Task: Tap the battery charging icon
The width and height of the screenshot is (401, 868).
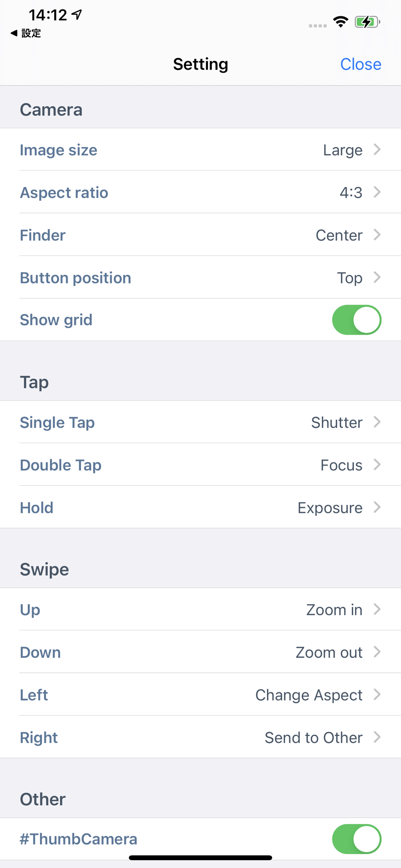Action: pyautogui.click(x=367, y=22)
